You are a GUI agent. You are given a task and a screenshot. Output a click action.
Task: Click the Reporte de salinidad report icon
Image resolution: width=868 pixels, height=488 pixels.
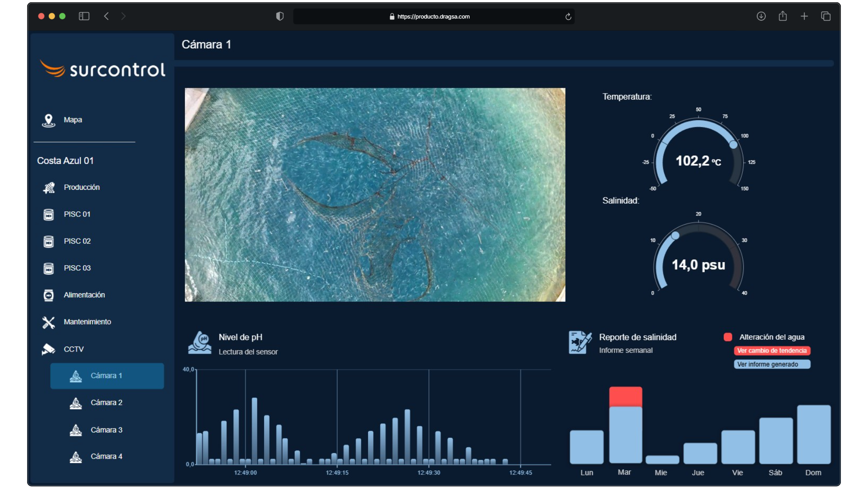(x=580, y=343)
